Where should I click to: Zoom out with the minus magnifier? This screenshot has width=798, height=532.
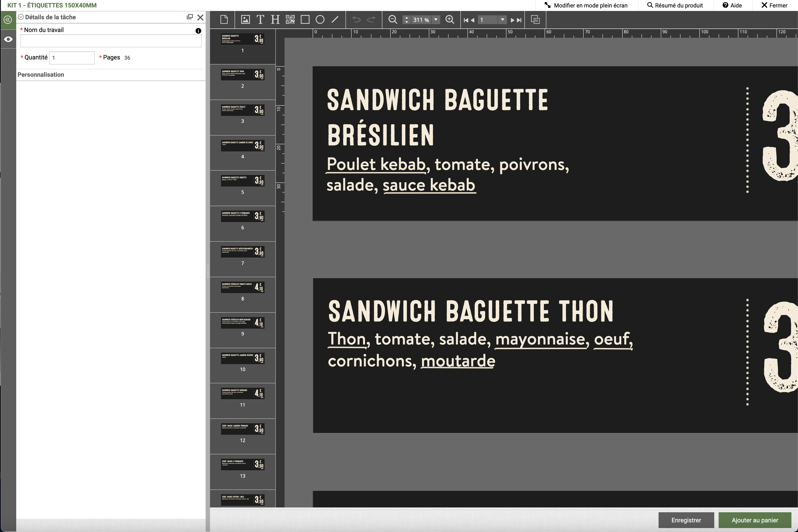[x=392, y=20]
